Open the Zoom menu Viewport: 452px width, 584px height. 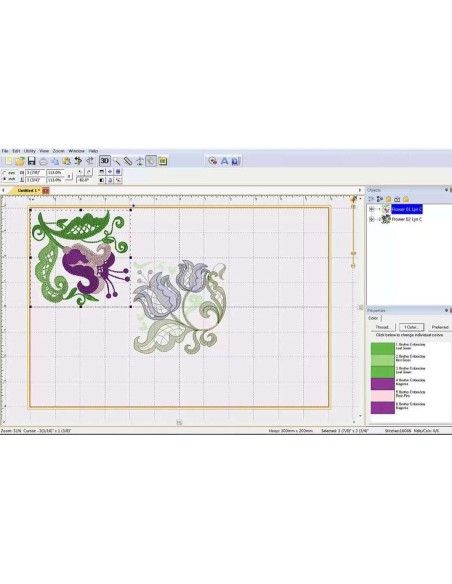[58, 151]
